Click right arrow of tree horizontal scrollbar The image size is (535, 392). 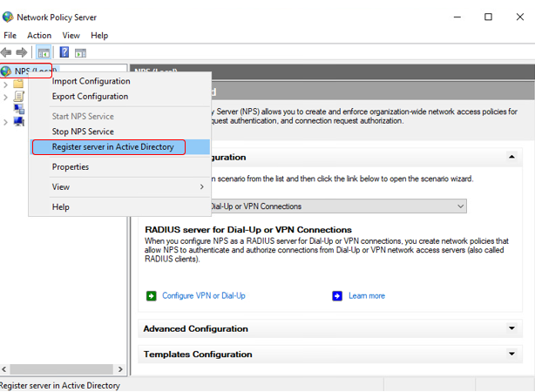[x=120, y=369]
